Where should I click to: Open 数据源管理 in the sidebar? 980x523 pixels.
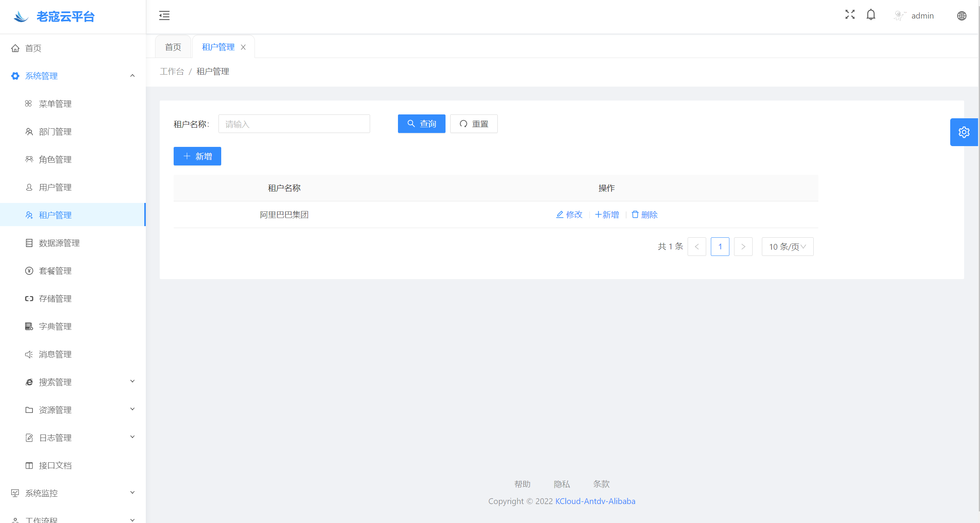(x=59, y=243)
